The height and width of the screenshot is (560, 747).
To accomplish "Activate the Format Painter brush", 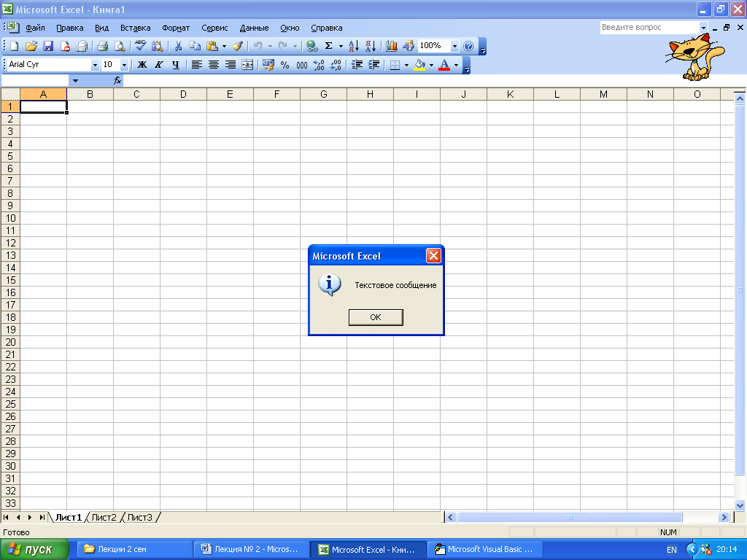I will click(x=237, y=46).
